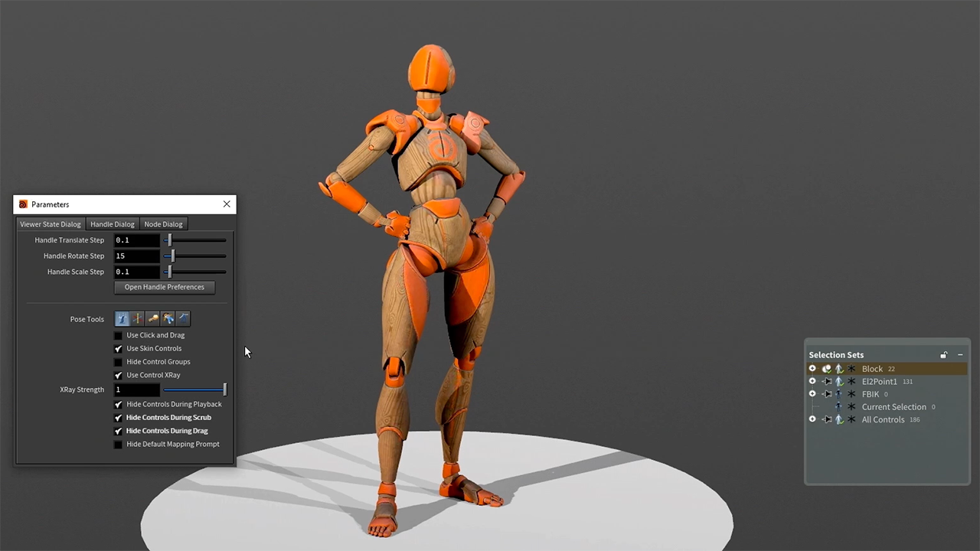Enable Hide Default Mapping Prompt checkbox
The image size is (980, 551).
tap(118, 445)
